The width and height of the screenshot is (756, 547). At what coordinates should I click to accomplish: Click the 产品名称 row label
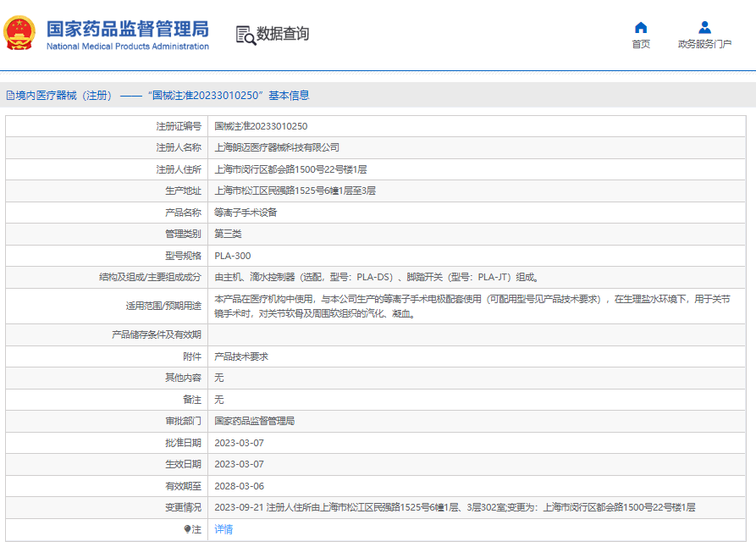(183, 213)
